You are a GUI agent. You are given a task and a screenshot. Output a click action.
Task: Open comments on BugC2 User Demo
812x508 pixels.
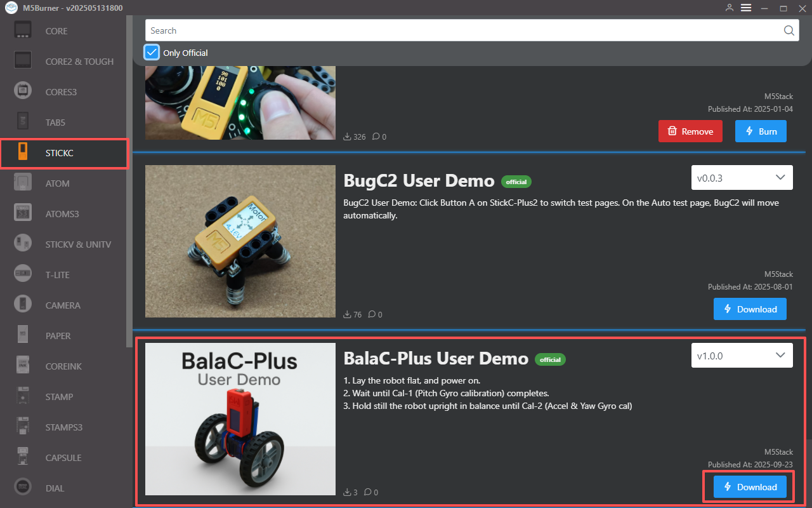(x=375, y=314)
